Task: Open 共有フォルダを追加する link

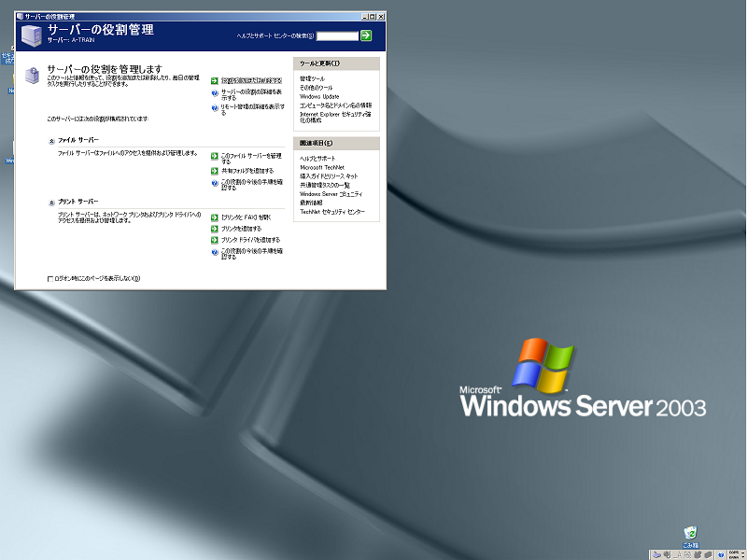Action: [247, 171]
